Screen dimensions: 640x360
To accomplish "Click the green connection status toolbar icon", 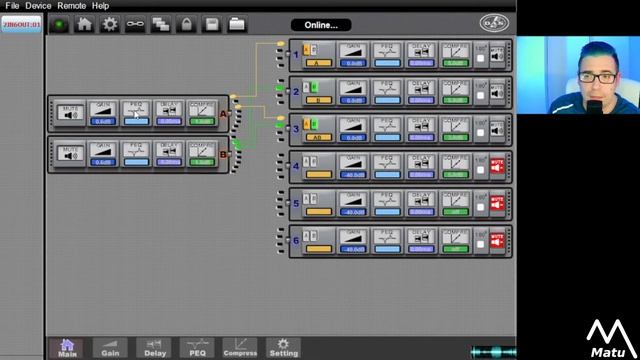I will (x=59, y=24).
